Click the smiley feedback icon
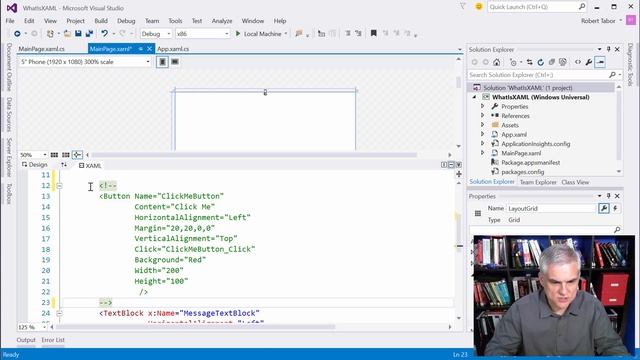This screenshot has height=360, width=640. click(x=479, y=7)
